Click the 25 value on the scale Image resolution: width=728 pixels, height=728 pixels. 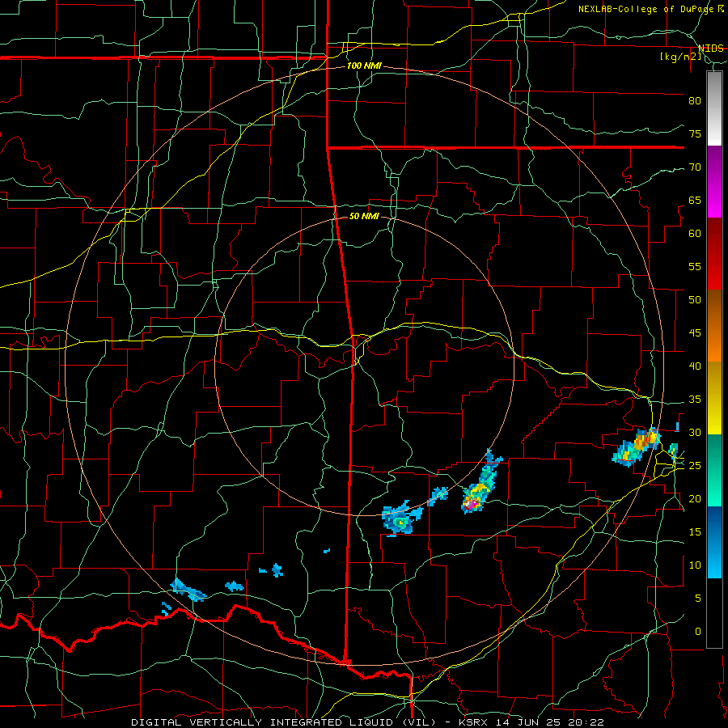pyautogui.click(x=695, y=465)
